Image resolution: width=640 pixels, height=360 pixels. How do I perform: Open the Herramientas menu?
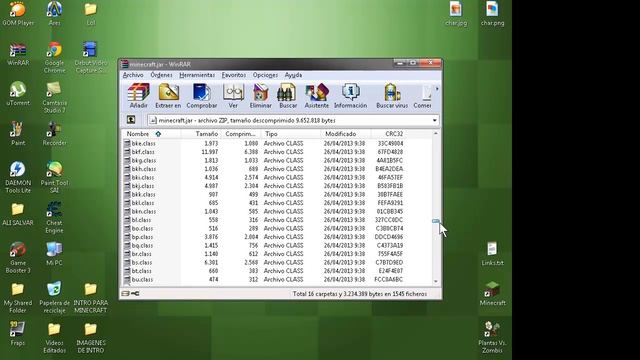[197, 75]
